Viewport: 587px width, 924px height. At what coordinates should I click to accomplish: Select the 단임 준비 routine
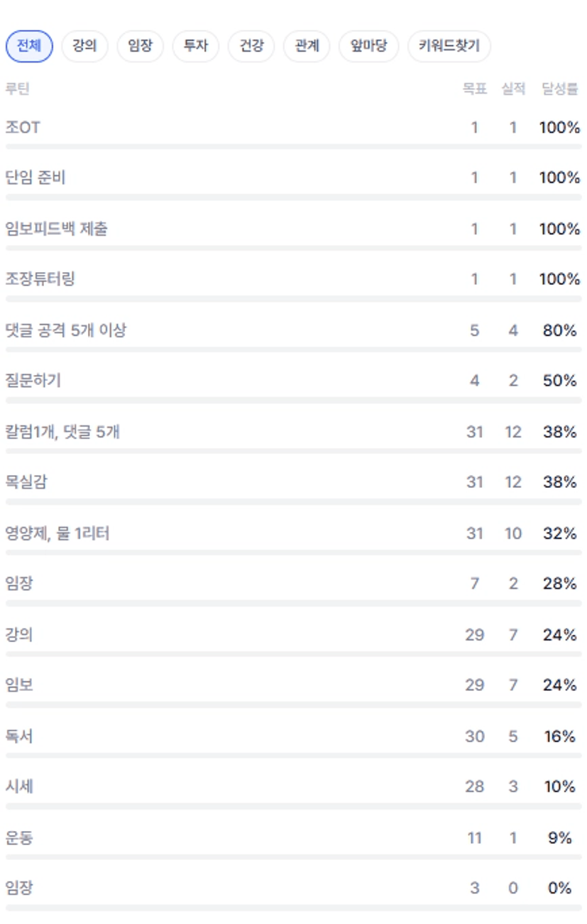click(35, 178)
